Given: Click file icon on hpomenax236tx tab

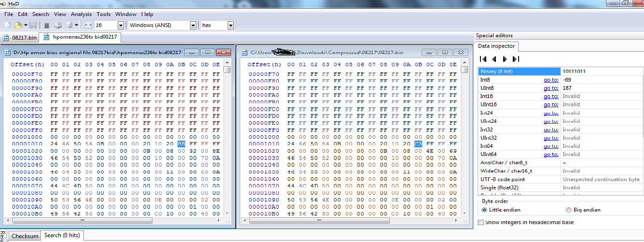Looking at the screenshot, I should click(46, 37).
